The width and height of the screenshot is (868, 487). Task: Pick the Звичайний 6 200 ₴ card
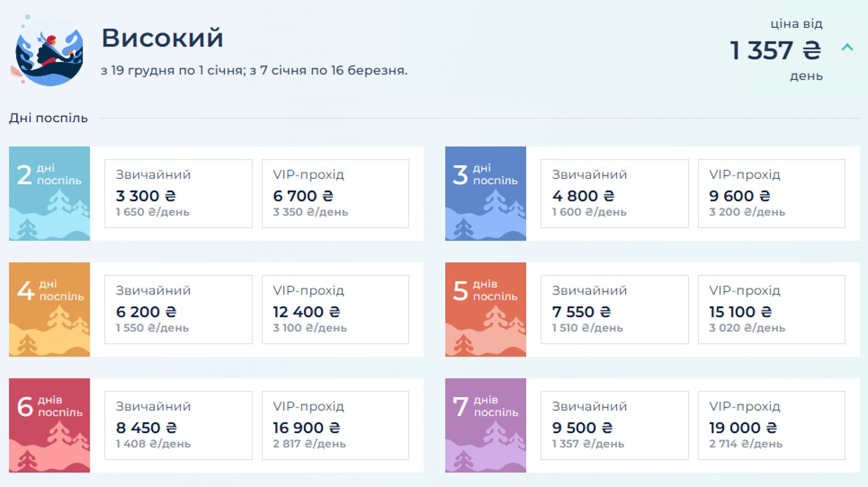pyautogui.click(x=178, y=309)
